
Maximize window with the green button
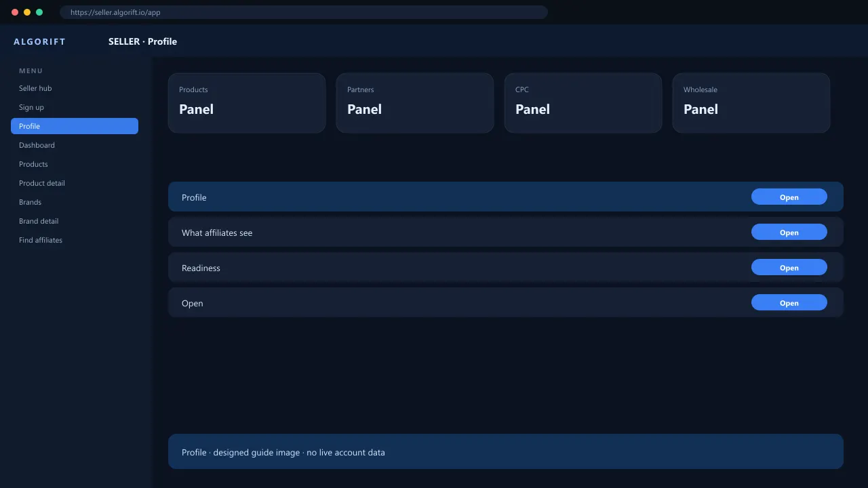click(39, 12)
